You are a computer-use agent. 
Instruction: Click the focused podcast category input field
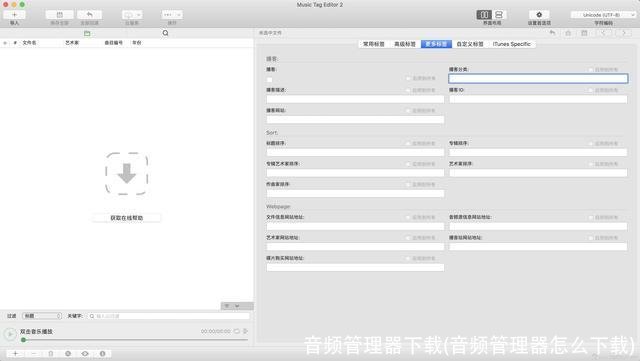tap(538, 78)
